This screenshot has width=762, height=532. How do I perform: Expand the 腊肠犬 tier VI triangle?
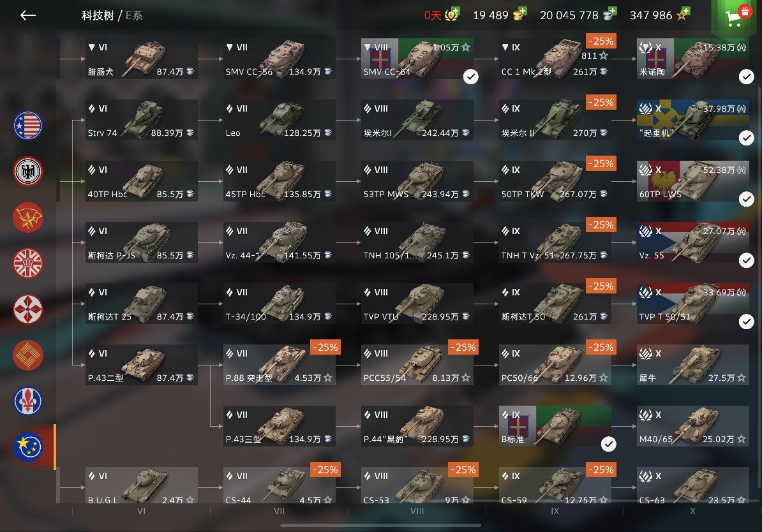tap(92, 47)
